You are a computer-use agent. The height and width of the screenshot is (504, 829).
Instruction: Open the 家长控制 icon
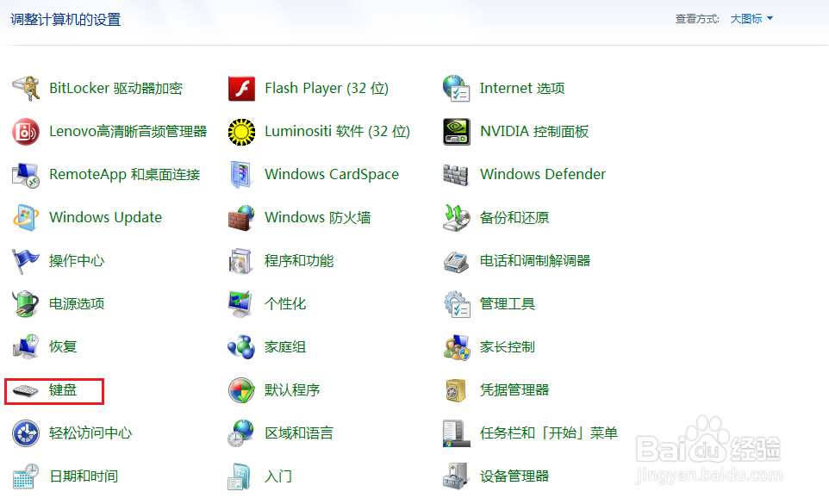(456, 347)
